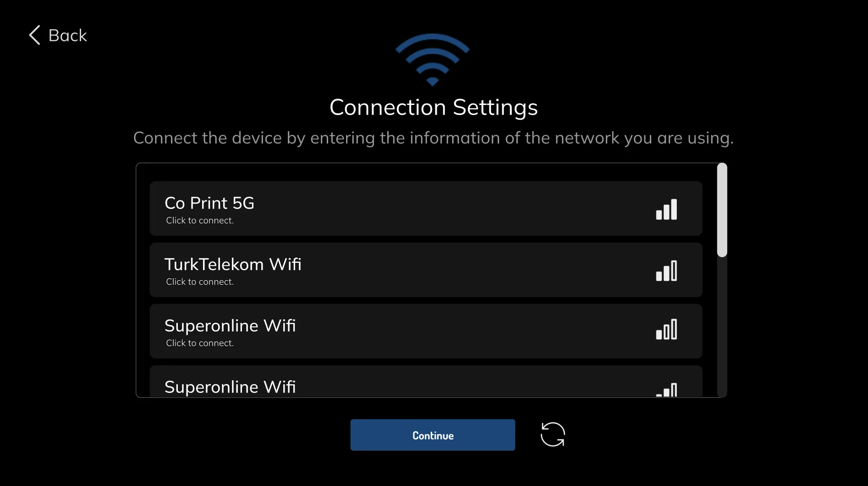The width and height of the screenshot is (868, 486).
Task: Click the blue WiFi logo icon
Action: coord(433,60)
